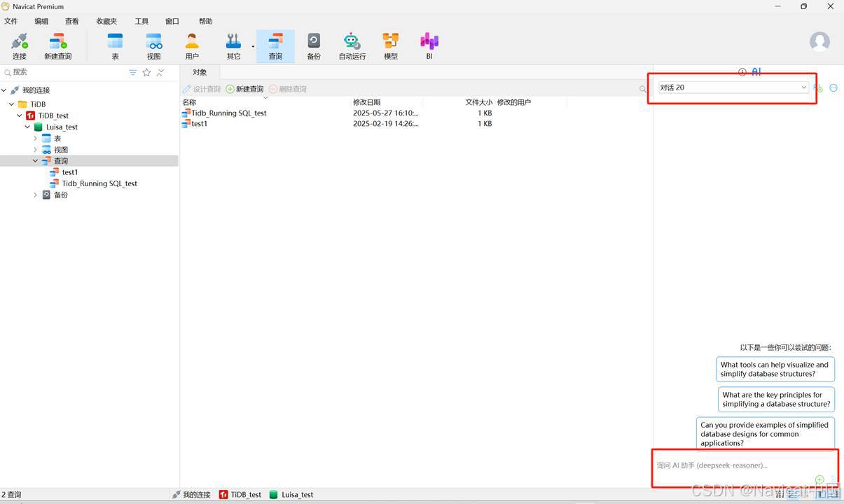Open the 编辑 menu

42,22
